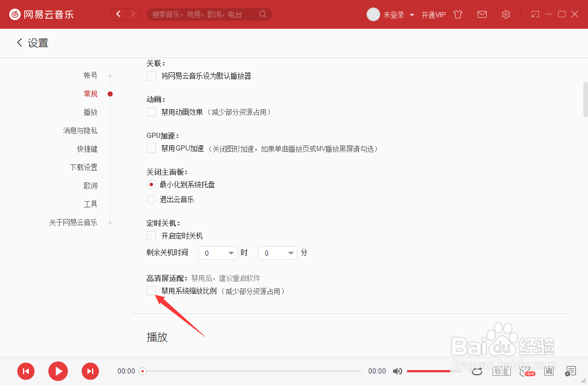Screen dimensions: 588x385
Task: Open the playlist queue icon
Action: tap(571, 371)
